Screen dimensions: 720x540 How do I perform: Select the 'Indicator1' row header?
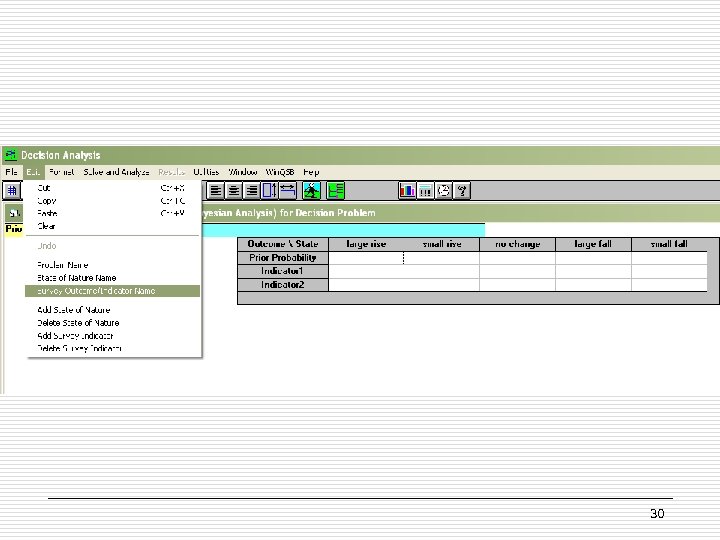pyautogui.click(x=283, y=271)
